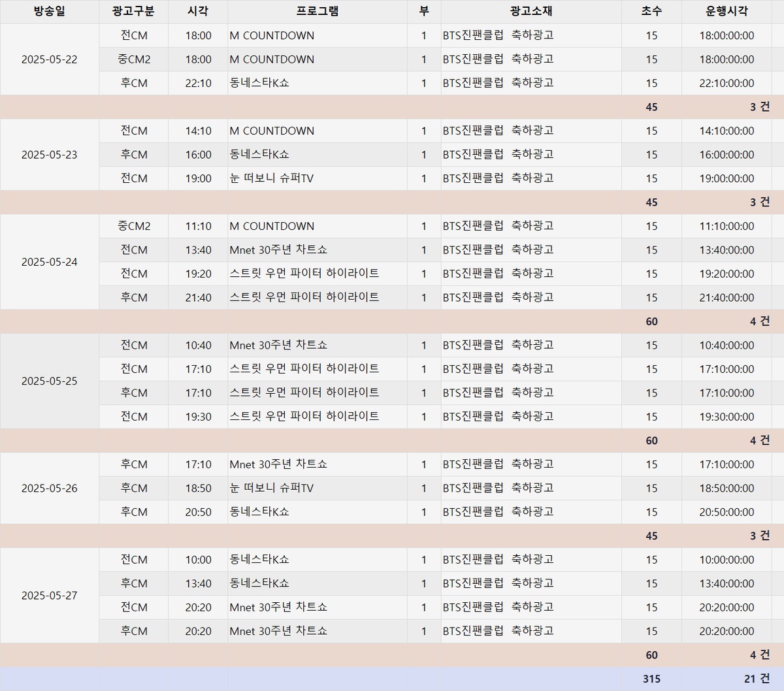Select the 2025-05-23 date cell
Screen dimensions: 784x691
[49, 155]
